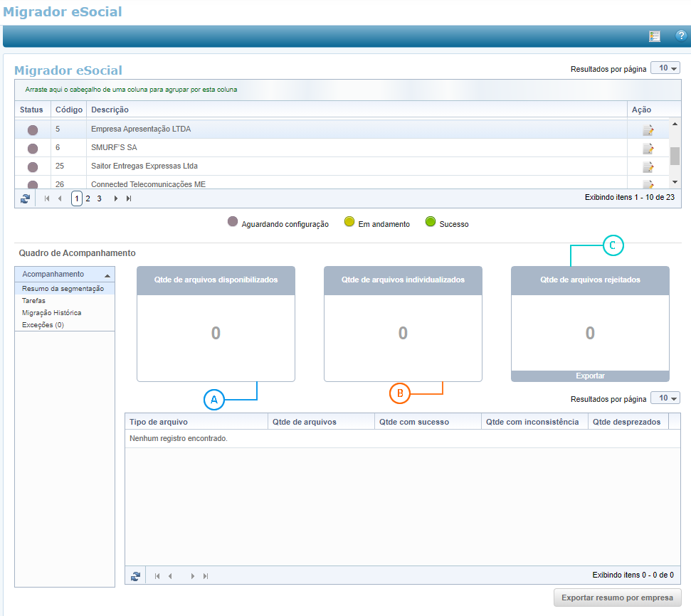
Task: Edit Empresa Apresentação LTDA row action icon
Action: pos(648,130)
